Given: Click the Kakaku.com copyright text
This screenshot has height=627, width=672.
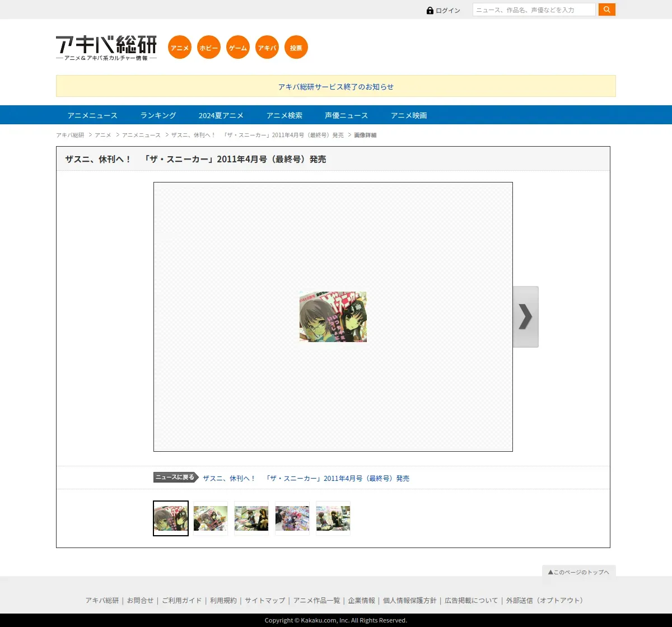Looking at the screenshot, I should [x=336, y=620].
